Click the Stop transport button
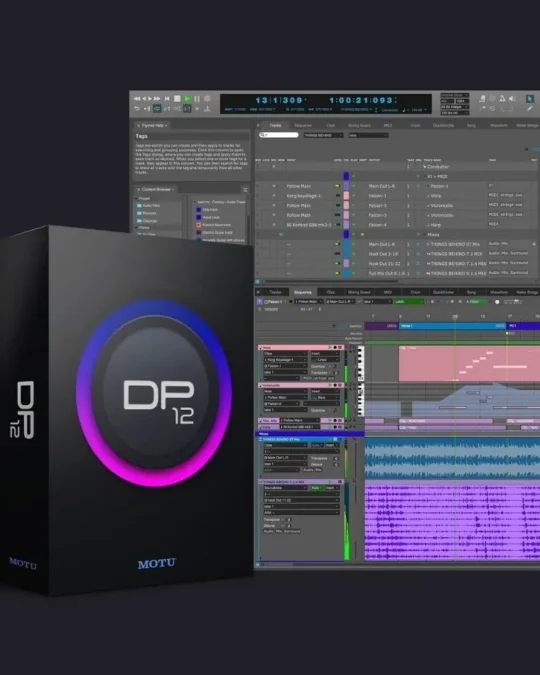The height and width of the screenshot is (675, 540). point(177,99)
